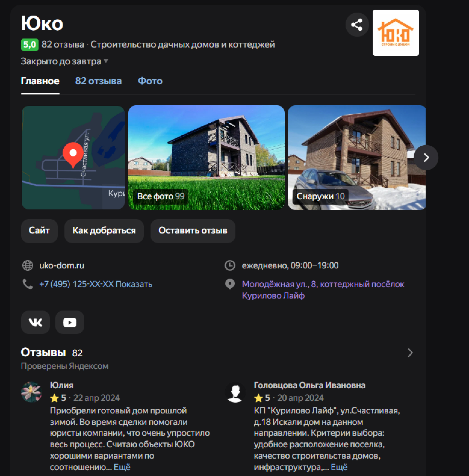469x476 pixels.
Task: Click the phone handset icon
Action: [28, 284]
